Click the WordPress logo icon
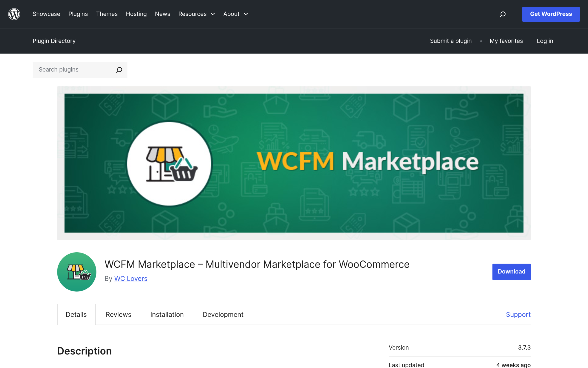The width and height of the screenshot is (588, 368). point(14,14)
